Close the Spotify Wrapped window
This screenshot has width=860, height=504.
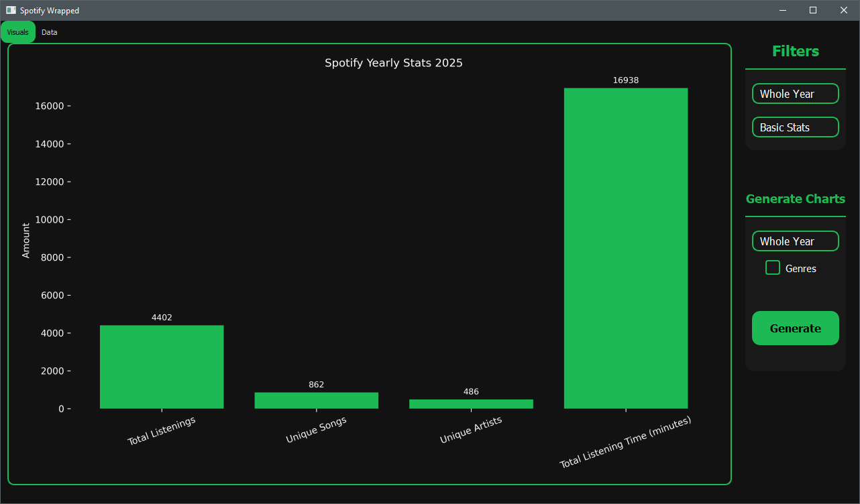coord(844,10)
